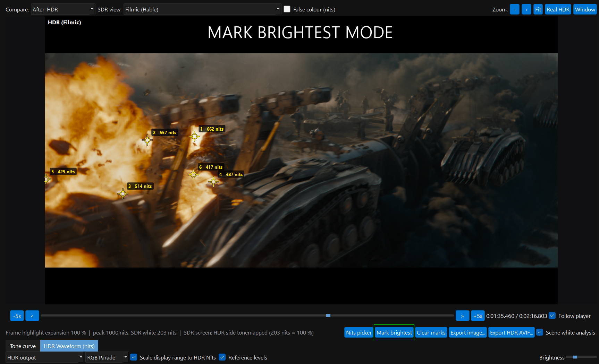Activate the Nits picker tool
599x364 pixels.
359,332
